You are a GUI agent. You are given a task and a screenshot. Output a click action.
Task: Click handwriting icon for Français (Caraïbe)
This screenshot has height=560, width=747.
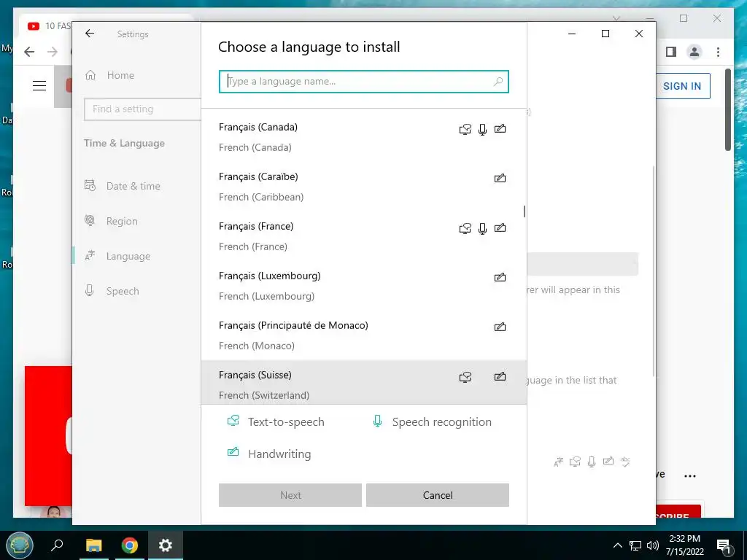500,178
